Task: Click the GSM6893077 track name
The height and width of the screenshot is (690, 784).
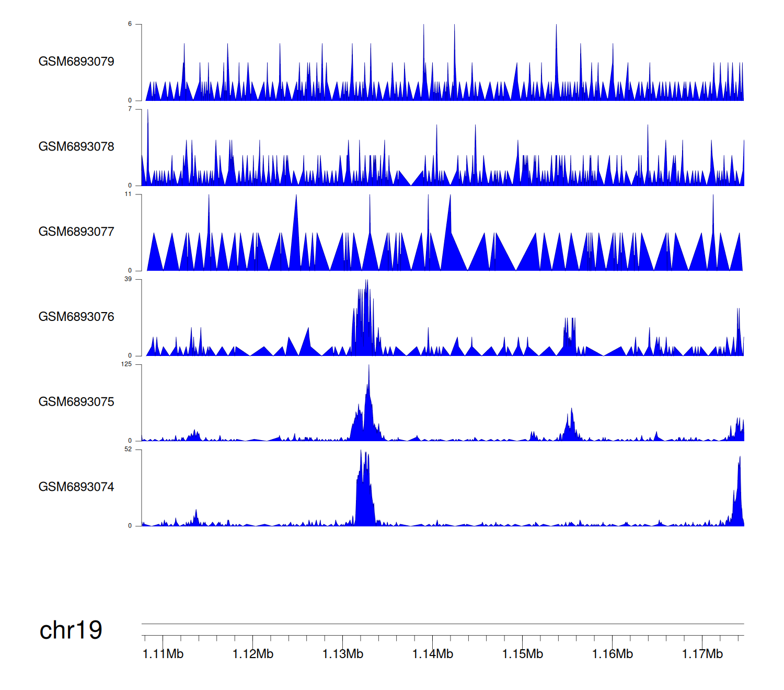Action: (x=76, y=232)
